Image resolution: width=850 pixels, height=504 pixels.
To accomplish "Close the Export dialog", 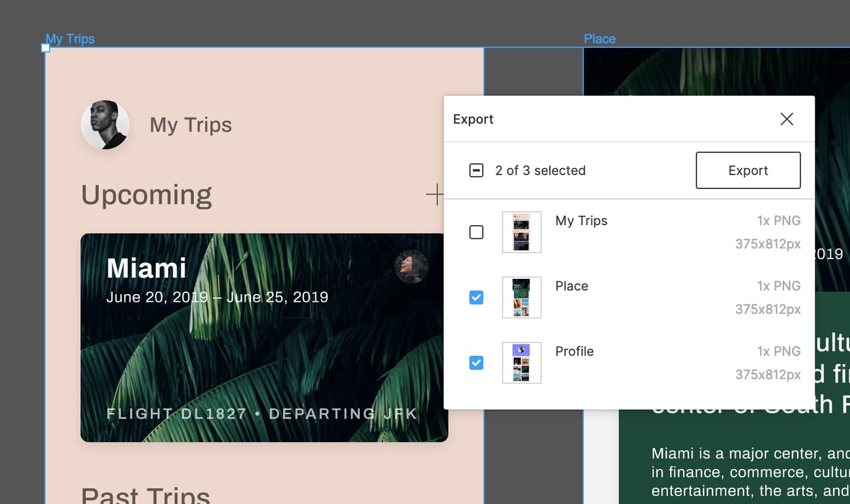I will tap(786, 119).
